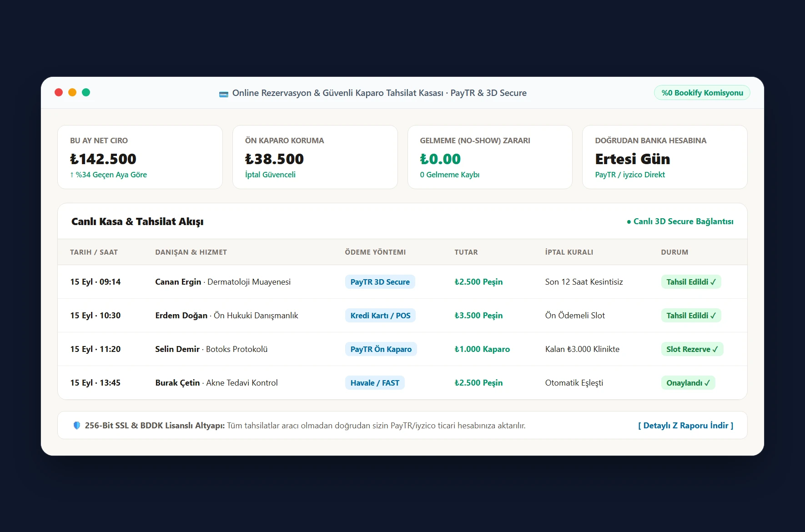Open the Ön Kaparo Koruma card
This screenshot has height=532, width=805.
(x=315, y=157)
